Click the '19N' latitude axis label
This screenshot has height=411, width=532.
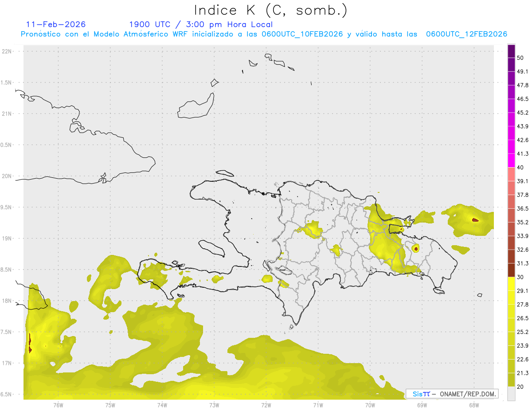7,239
